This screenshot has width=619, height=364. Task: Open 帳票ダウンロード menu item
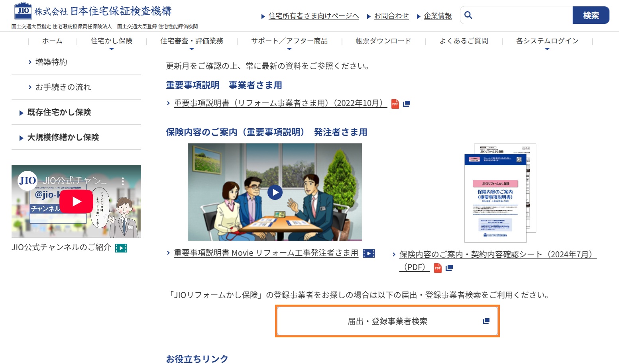point(383,41)
